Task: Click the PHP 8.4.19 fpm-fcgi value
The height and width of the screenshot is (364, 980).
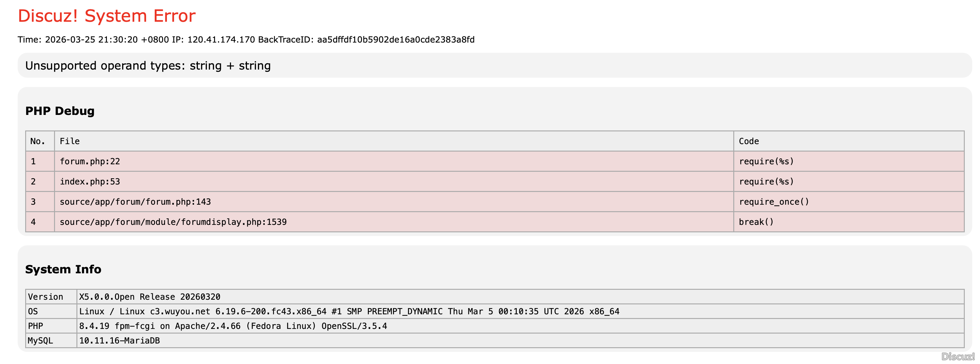Action: tap(233, 326)
